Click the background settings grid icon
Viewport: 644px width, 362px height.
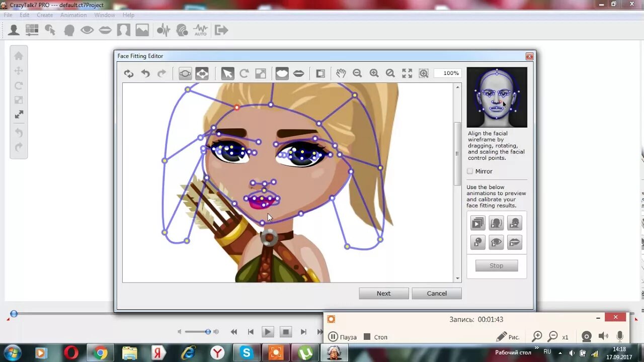click(x=32, y=31)
